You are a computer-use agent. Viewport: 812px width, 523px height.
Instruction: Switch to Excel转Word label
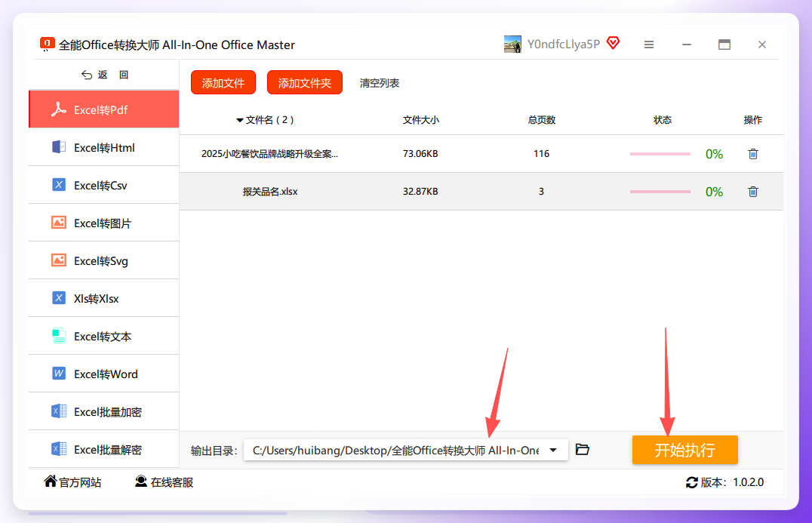(106, 374)
